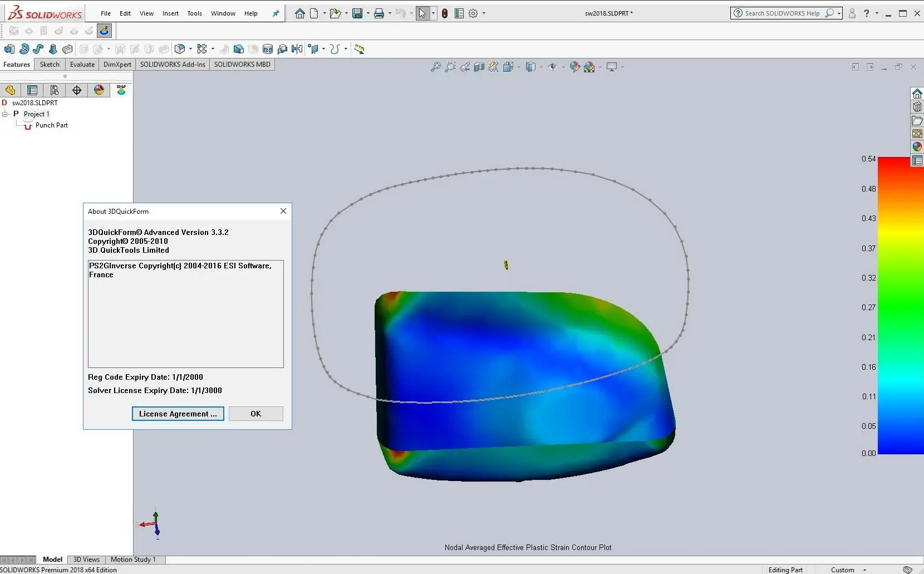Select the Extruded Boss/Base tool
This screenshot has width=924, height=574.
coord(9,49)
